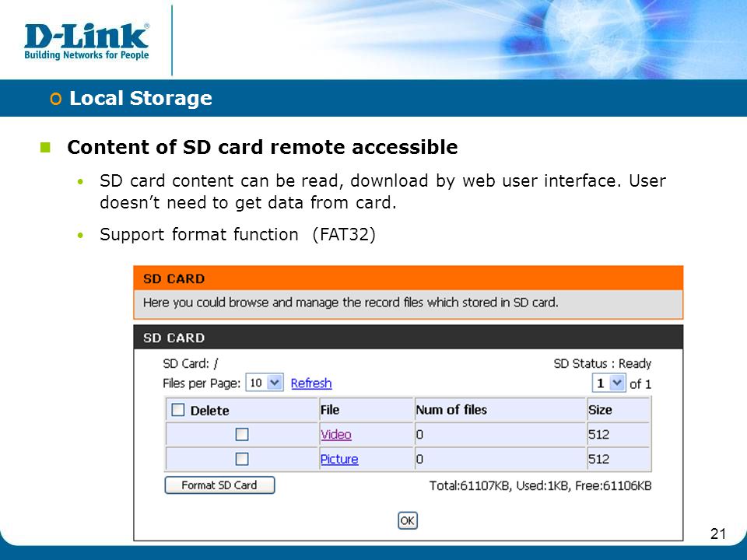Click the 'of 1' page count text

pyautogui.click(x=640, y=383)
